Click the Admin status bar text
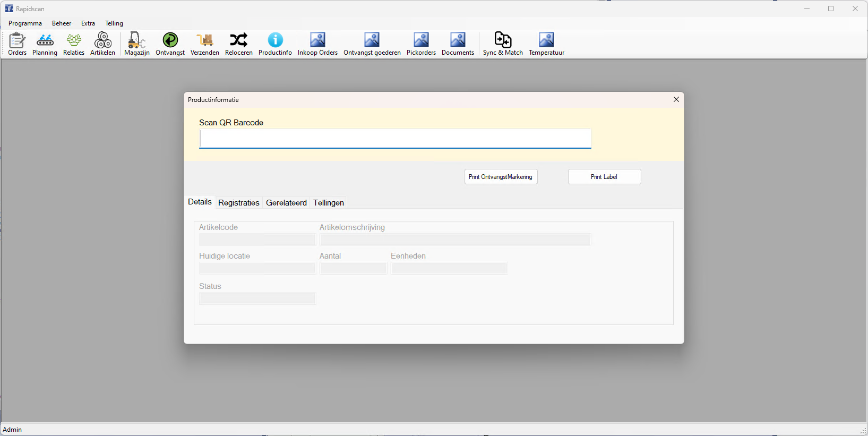 tap(12, 430)
